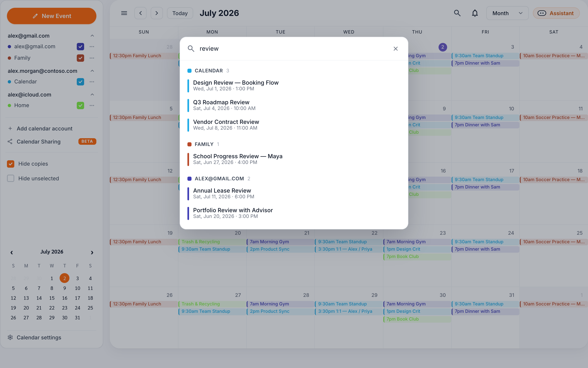Open more options for Family calendar
This screenshot has width=588, height=368.
tap(92, 58)
